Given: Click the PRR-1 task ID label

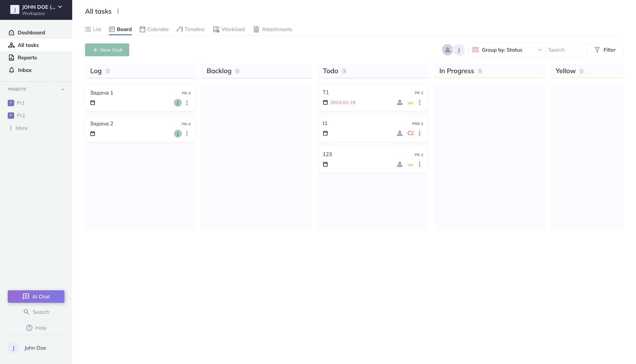Looking at the screenshot, I should pyautogui.click(x=417, y=124).
